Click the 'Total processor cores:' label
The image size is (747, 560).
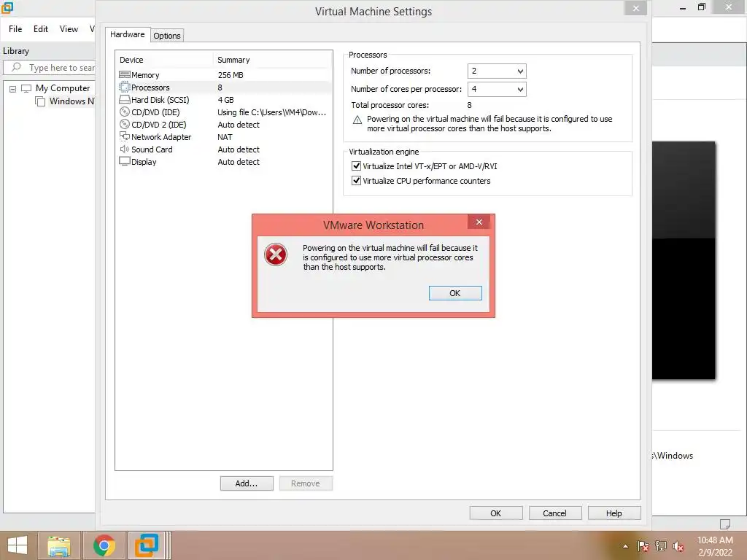[x=390, y=105]
